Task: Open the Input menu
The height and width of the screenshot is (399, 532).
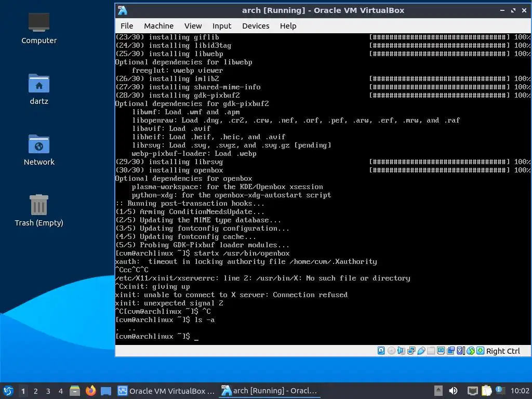Action: [221, 26]
